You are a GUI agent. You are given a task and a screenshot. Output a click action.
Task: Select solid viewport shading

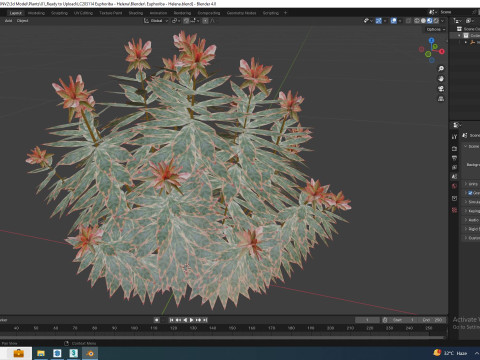point(423,21)
